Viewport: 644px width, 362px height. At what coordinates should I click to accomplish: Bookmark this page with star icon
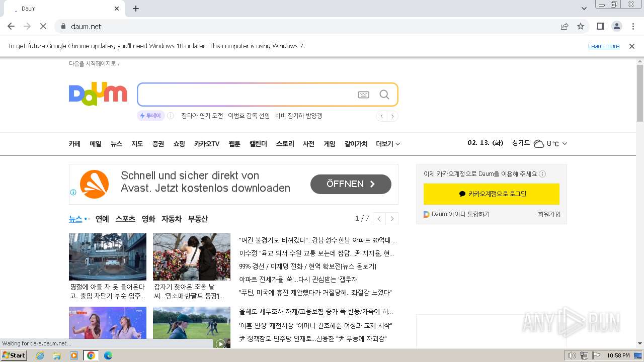point(581,26)
